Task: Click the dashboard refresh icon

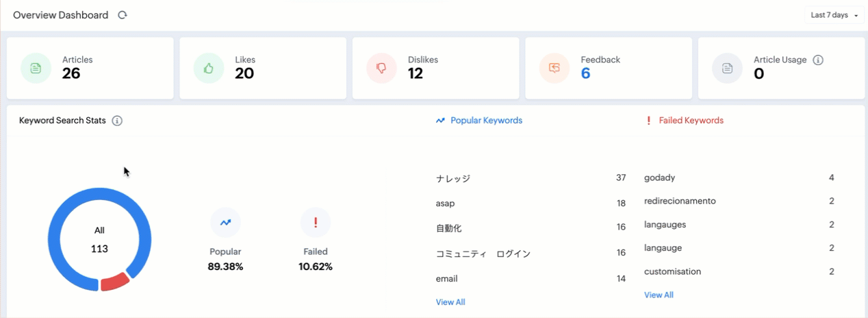Action: click(123, 15)
